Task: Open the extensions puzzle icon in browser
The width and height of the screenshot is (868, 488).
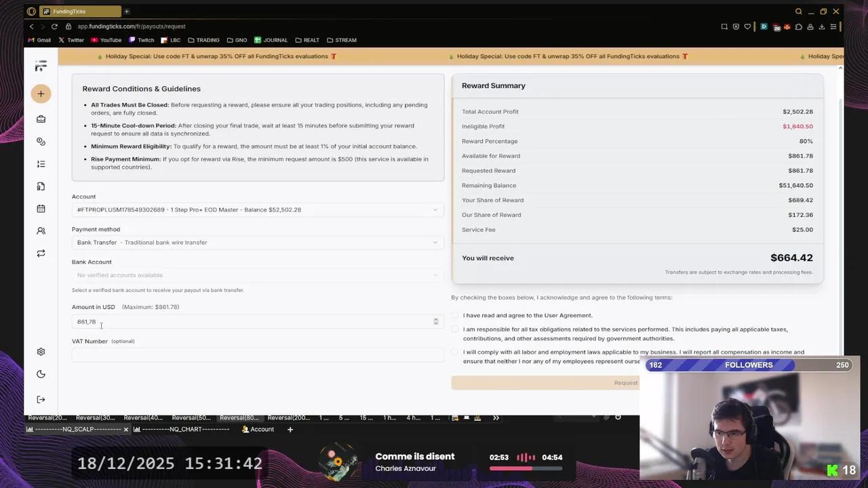Action: [x=798, y=26]
